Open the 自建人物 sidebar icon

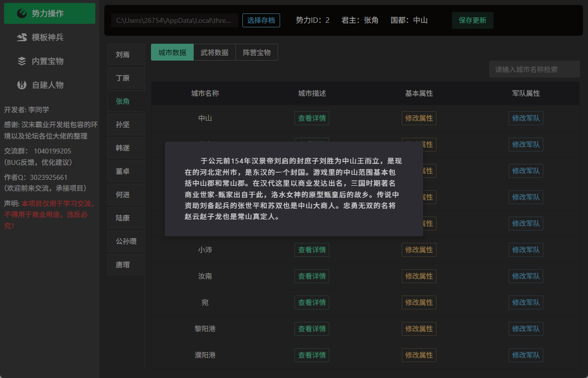[x=22, y=85]
